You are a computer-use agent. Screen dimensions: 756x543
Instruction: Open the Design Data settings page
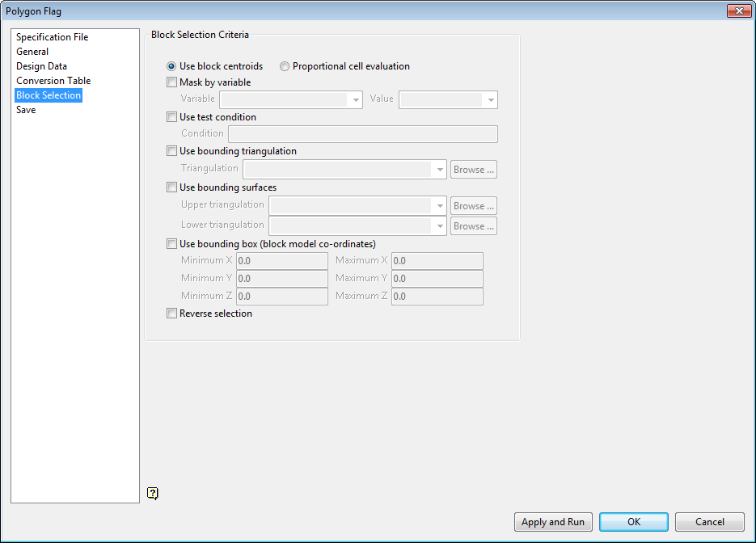tap(42, 65)
